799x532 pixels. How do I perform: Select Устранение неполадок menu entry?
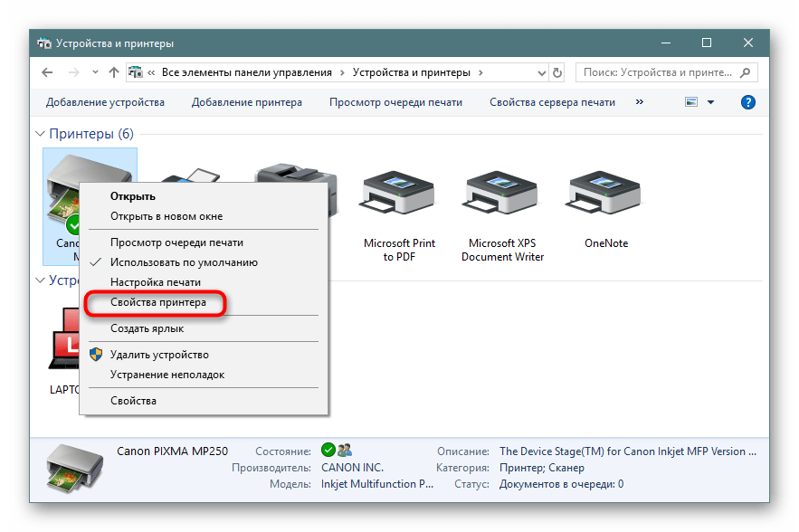204,375
